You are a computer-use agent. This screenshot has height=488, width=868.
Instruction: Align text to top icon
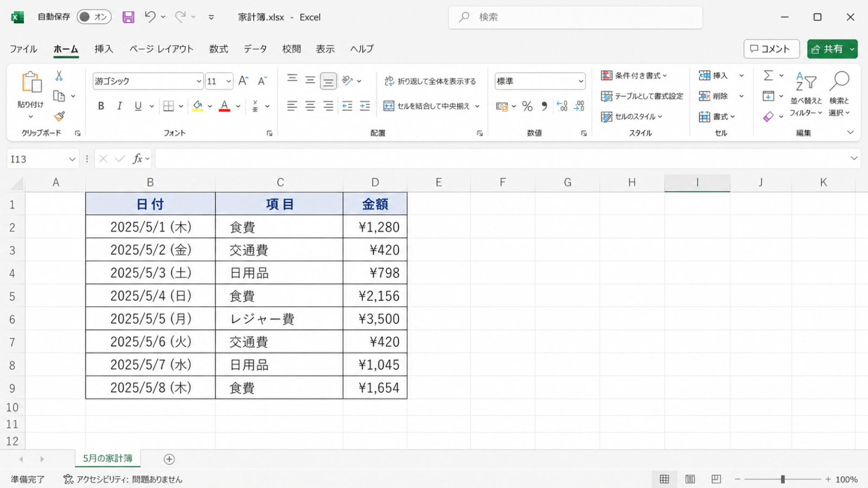click(292, 79)
